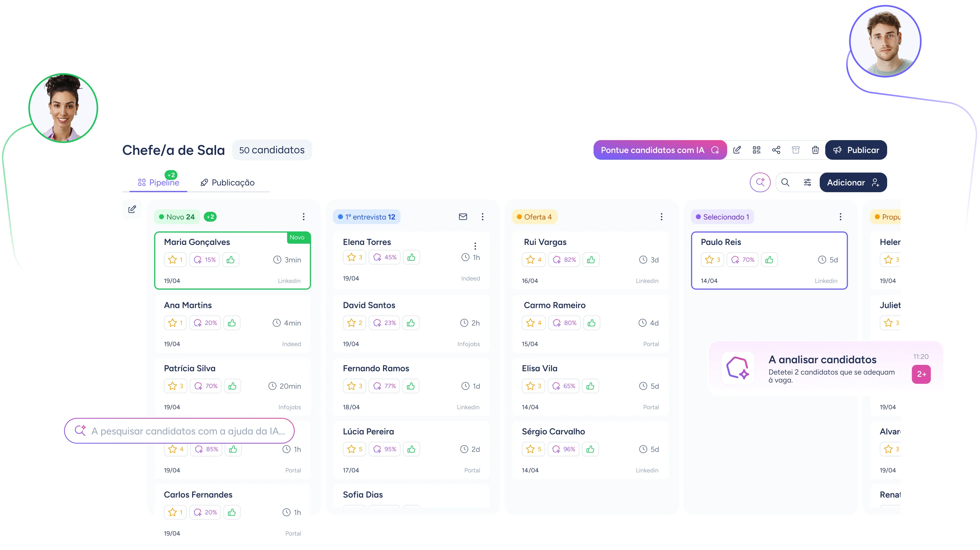This screenshot has width=980, height=550.
Task: Click the edit pencil icon beside Publicar
Action: [x=737, y=150]
